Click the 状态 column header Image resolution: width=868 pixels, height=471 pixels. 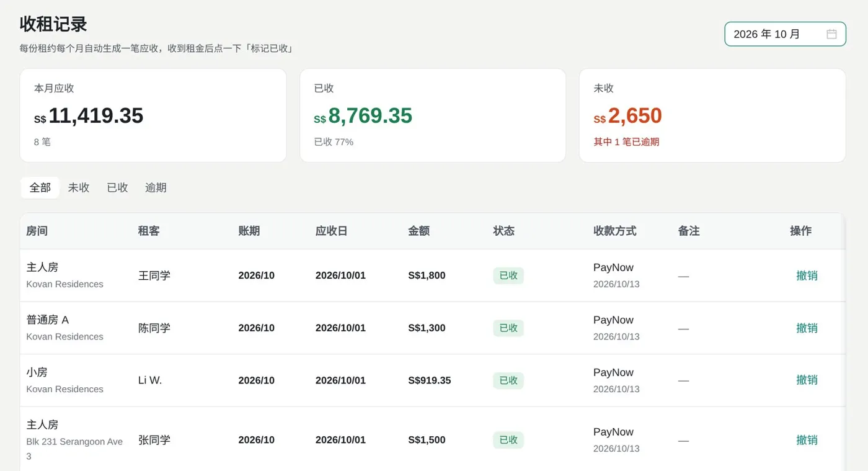tap(504, 231)
